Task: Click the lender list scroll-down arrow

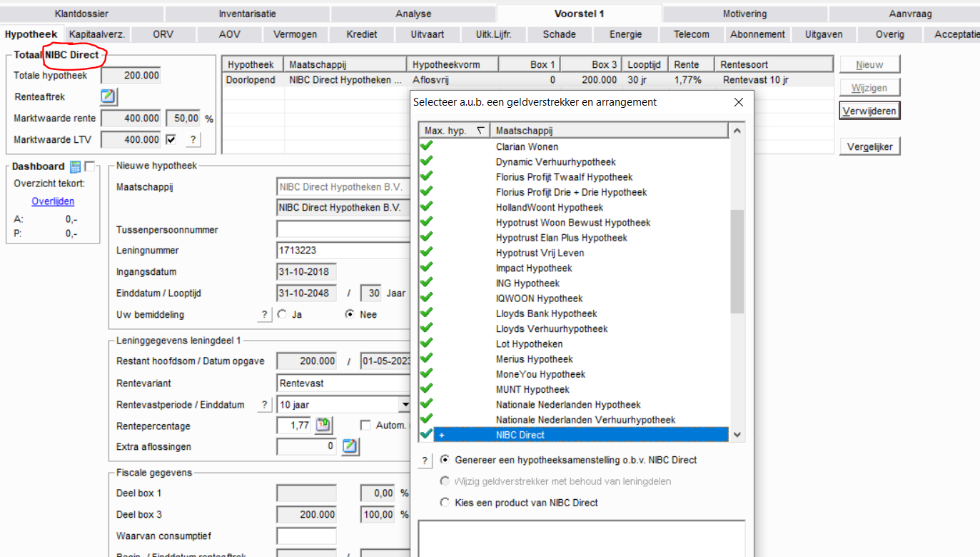Action: (x=737, y=434)
